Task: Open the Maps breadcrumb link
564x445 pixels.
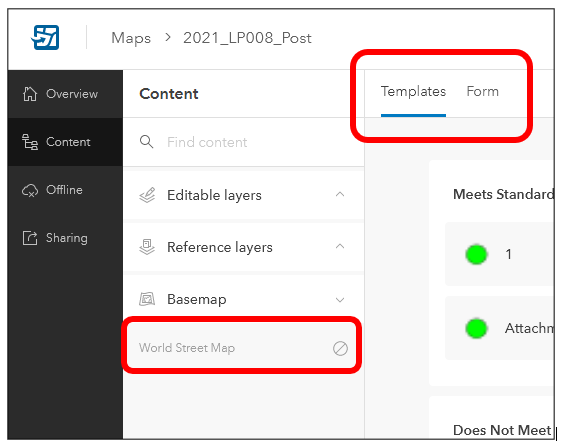Action: point(131,38)
